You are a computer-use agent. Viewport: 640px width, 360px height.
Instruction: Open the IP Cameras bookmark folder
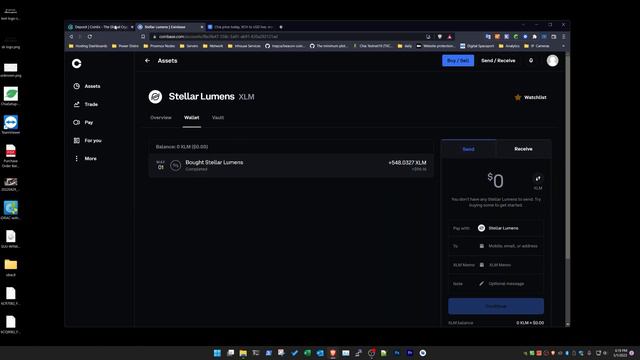537,46
